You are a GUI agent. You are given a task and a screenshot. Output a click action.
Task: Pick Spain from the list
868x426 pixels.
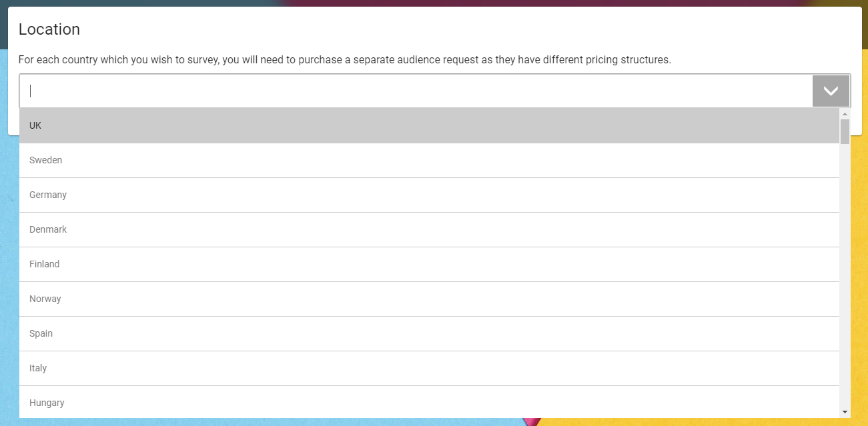point(429,333)
